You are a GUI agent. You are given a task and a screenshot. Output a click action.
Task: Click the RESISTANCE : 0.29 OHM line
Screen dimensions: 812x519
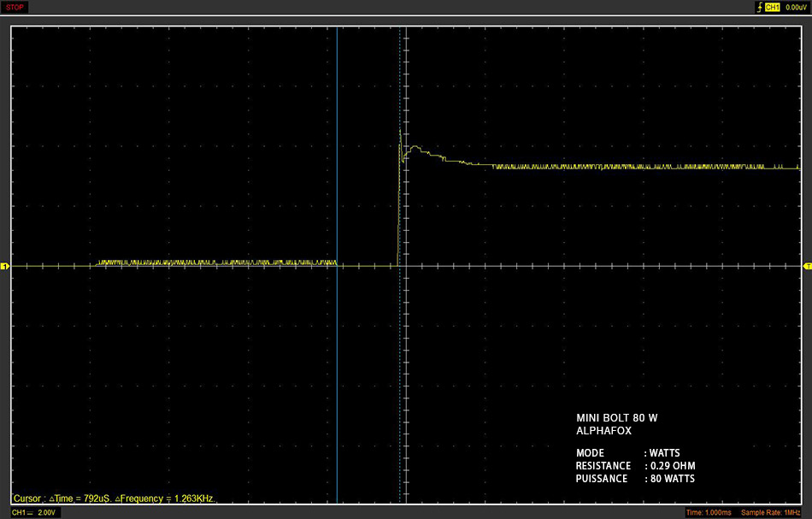(x=635, y=466)
